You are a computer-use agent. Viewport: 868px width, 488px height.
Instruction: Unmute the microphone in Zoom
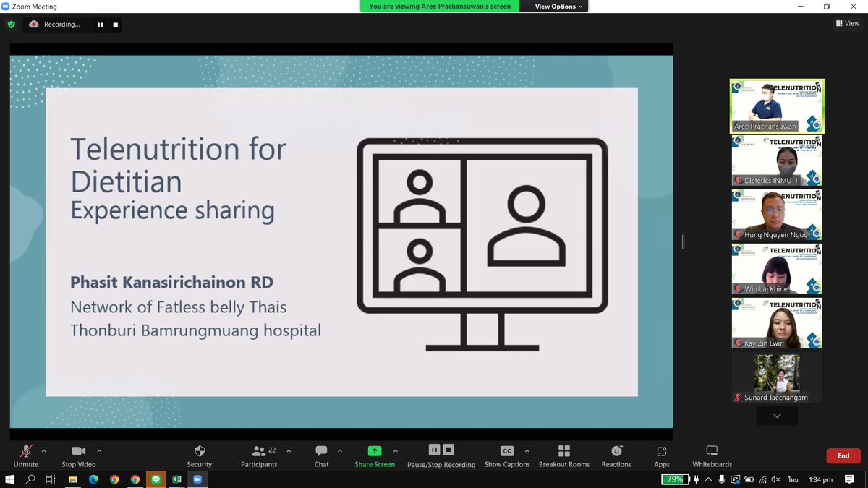(26, 455)
